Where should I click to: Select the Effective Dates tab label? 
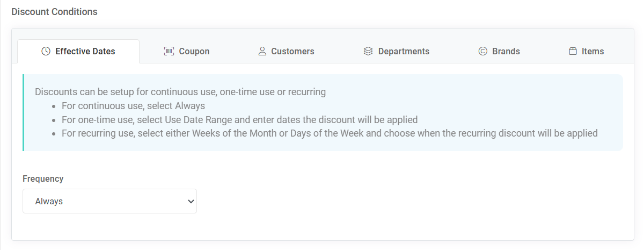85,52
